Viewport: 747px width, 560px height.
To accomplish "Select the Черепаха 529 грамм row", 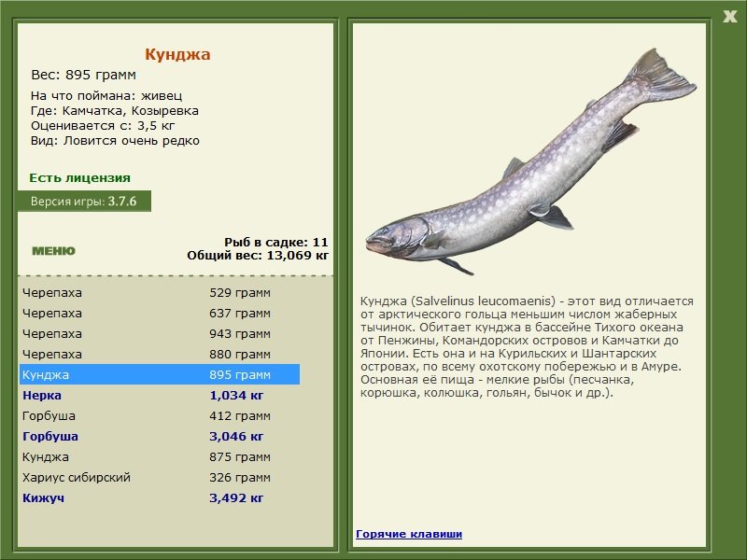I will point(160,292).
